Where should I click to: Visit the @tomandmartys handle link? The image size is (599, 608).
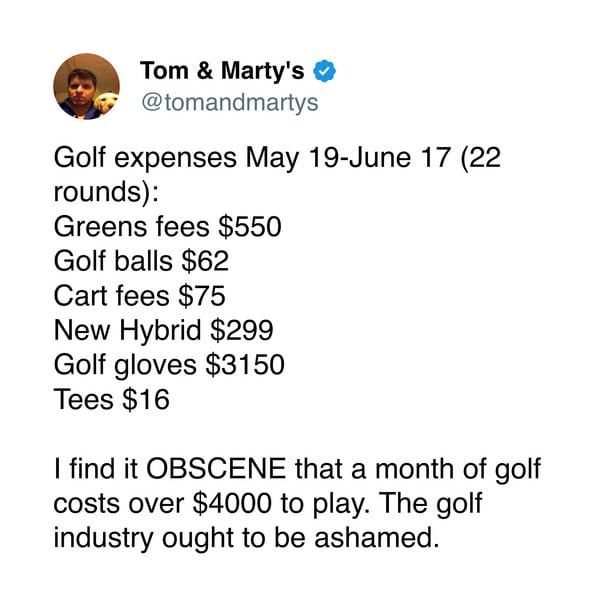230,103
